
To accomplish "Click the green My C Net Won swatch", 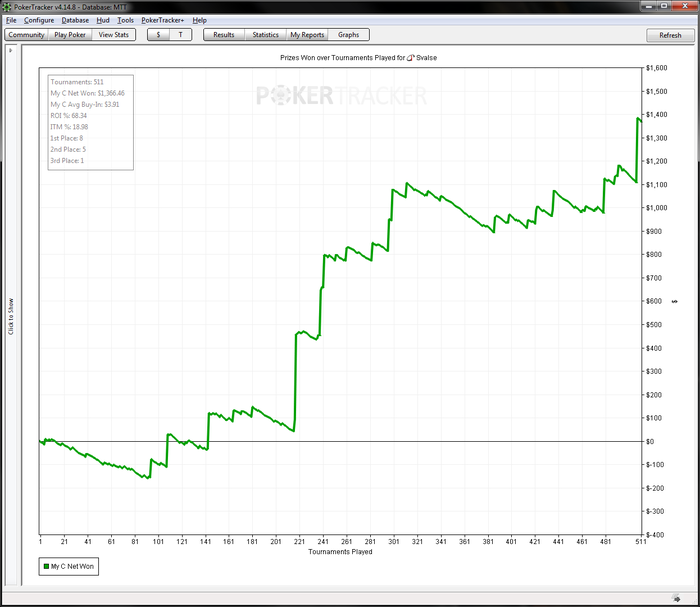I will pos(46,566).
